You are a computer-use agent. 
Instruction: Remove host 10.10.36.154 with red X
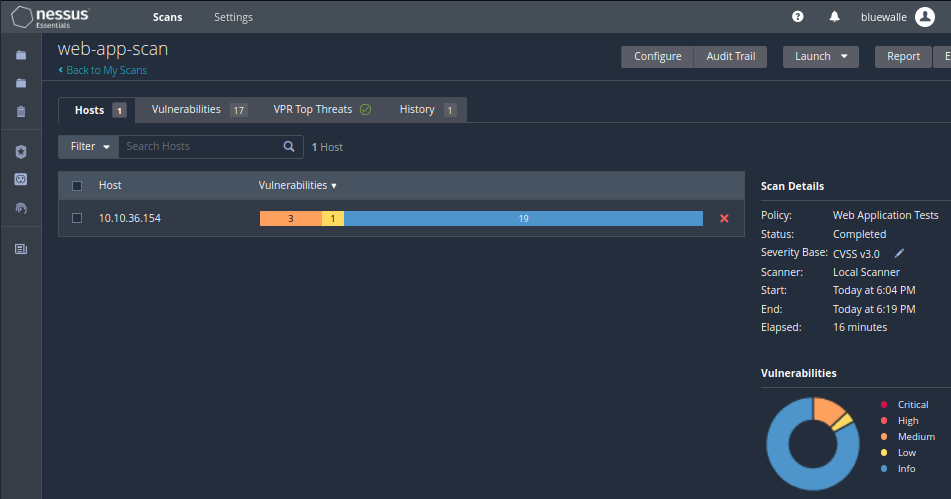[724, 218]
